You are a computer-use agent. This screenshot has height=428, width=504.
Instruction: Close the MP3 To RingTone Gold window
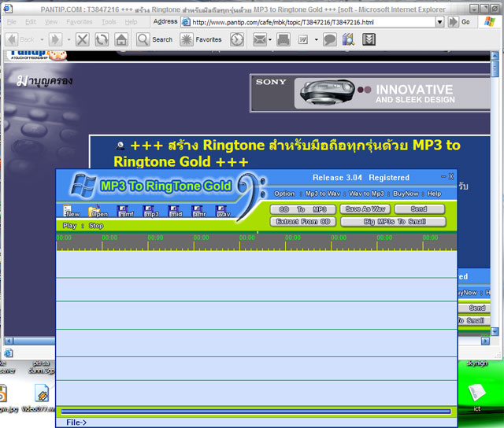point(451,176)
